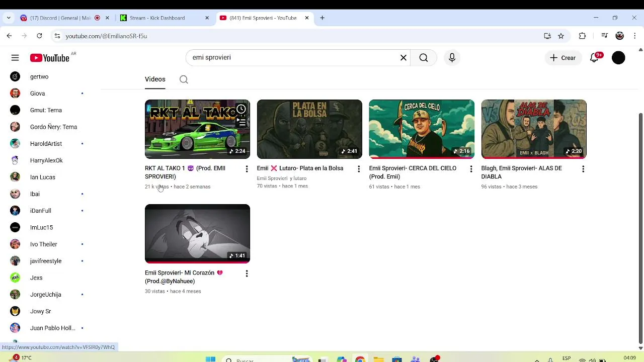View site information icon in address bar
Viewport: 644px width, 362px height.
pos(57,36)
